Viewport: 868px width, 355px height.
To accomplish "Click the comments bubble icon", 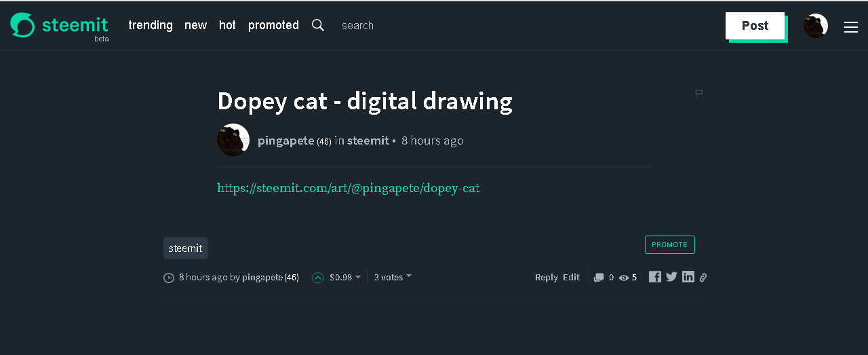I will tap(599, 278).
